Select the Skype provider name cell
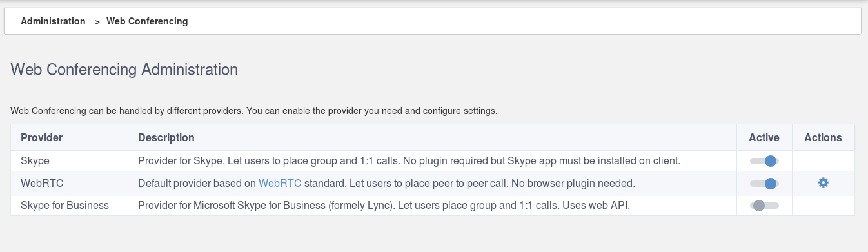Screen dimensions: 868x252 (x=69, y=160)
